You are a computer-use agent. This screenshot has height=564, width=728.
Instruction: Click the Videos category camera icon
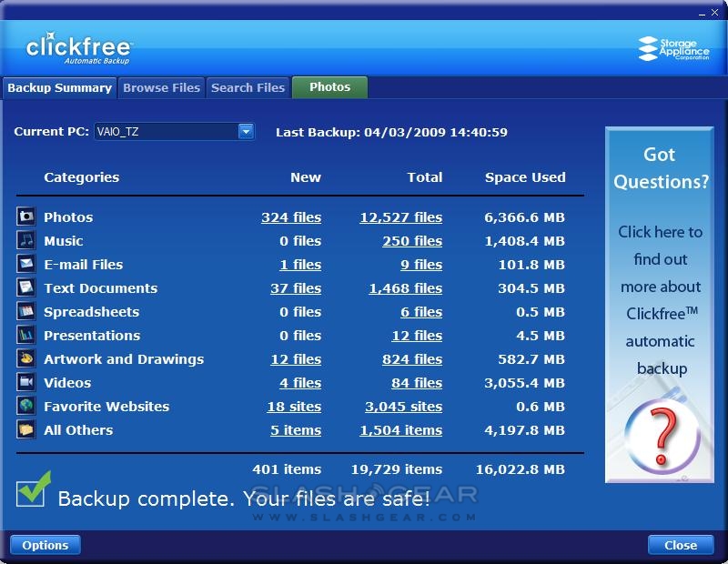click(x=25, y=382)
